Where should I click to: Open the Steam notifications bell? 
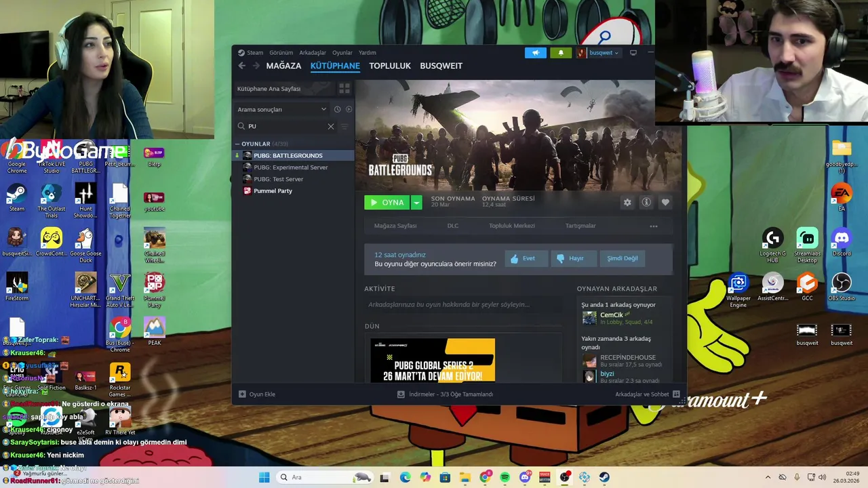click(561, 52)
